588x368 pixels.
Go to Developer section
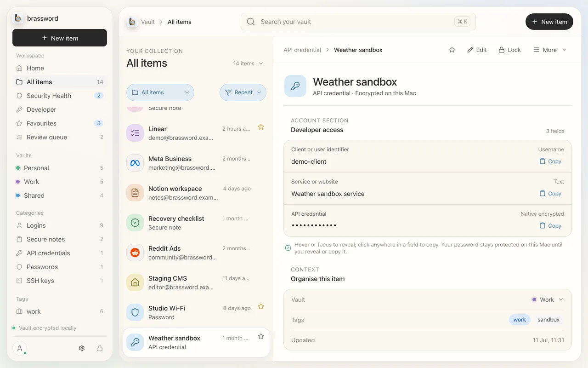pyautogui.click(x=60, y=109)
